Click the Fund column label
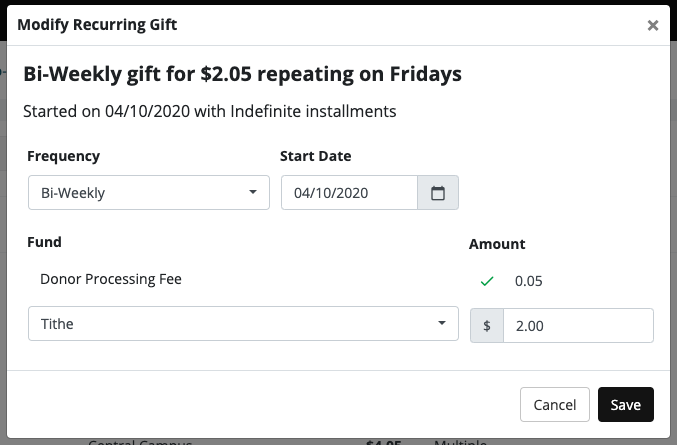677x445 pixels. tap(44, 242)
